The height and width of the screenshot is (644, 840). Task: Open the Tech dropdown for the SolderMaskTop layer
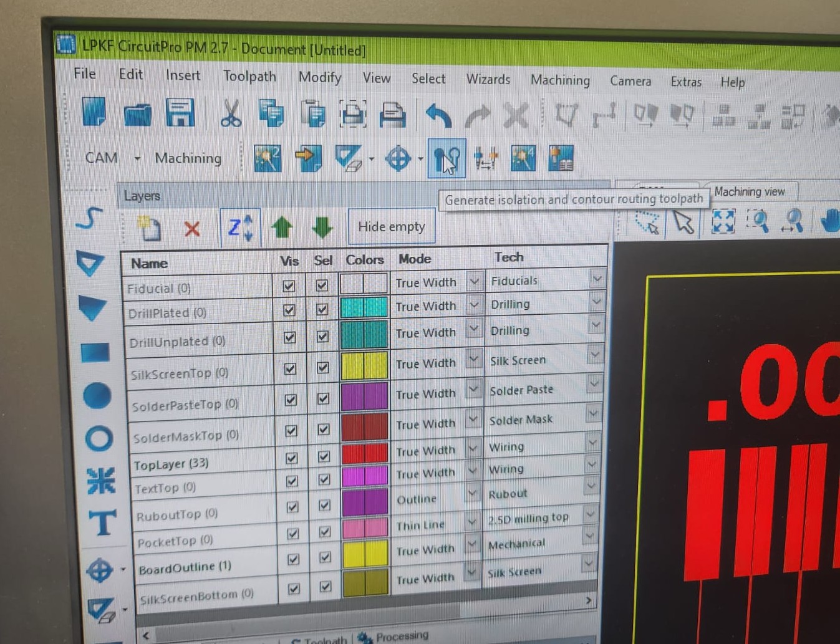coord(593,413)
